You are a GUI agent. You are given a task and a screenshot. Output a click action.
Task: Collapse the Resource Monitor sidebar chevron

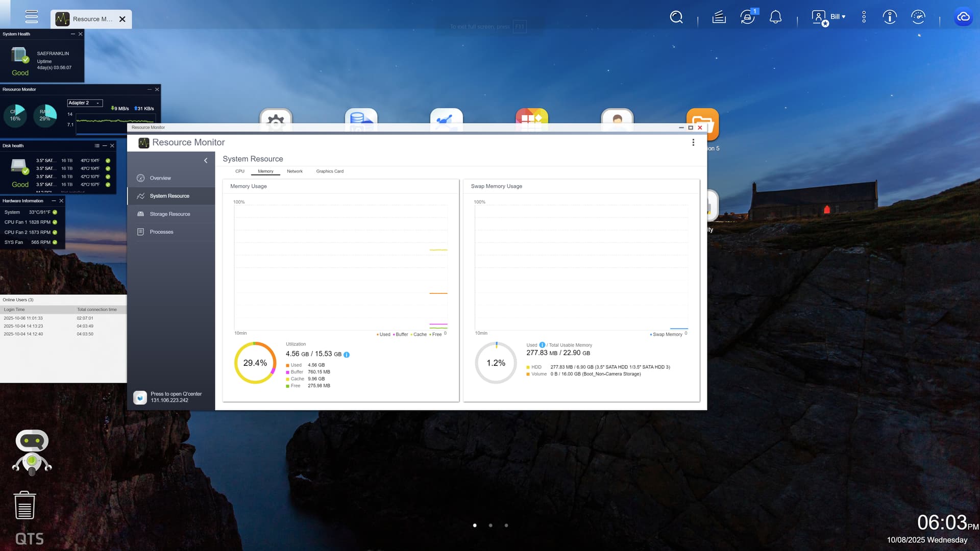tap(206, 161)
